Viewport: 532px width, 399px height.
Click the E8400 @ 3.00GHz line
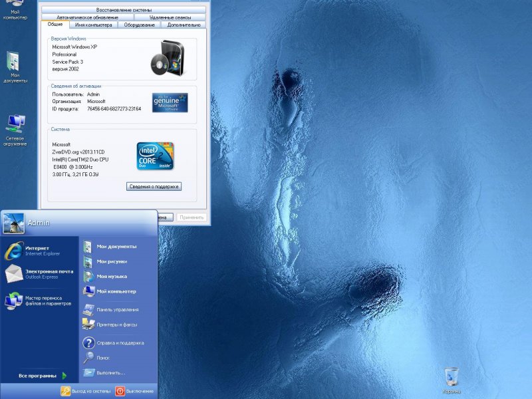coord(73,167)
